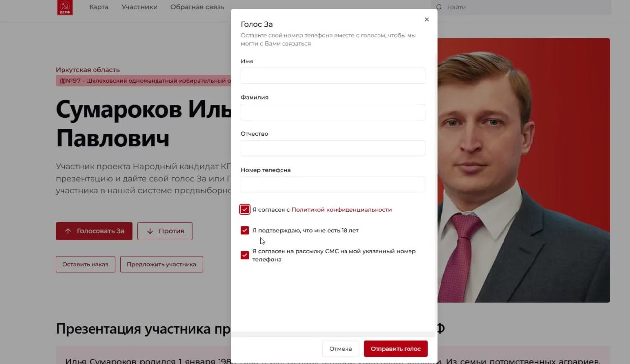The image size is (630, 364).
Task: Click the Фамилия input field
Action: pos(333,112)
